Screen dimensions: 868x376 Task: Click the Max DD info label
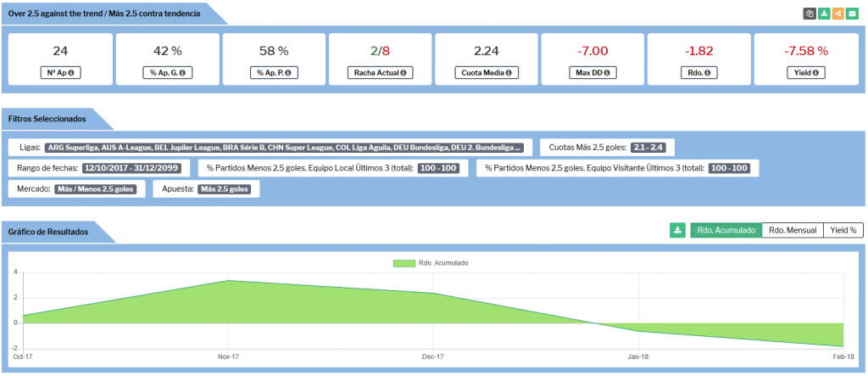[593, 73]
